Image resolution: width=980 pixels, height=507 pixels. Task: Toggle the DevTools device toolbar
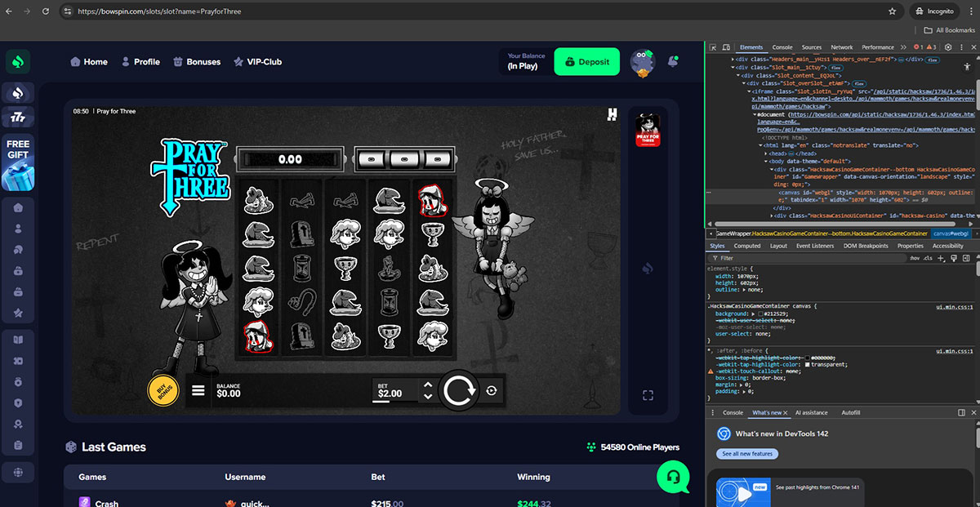tap(726, 47)
